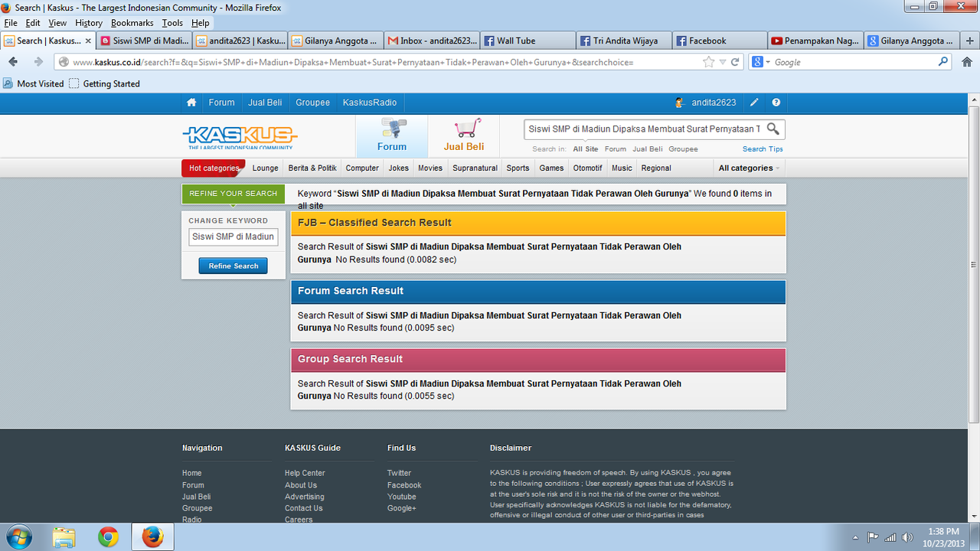Click the Getting Started bookmark
The width and height of the screenshot is (980, 551).
coord(105,83)
